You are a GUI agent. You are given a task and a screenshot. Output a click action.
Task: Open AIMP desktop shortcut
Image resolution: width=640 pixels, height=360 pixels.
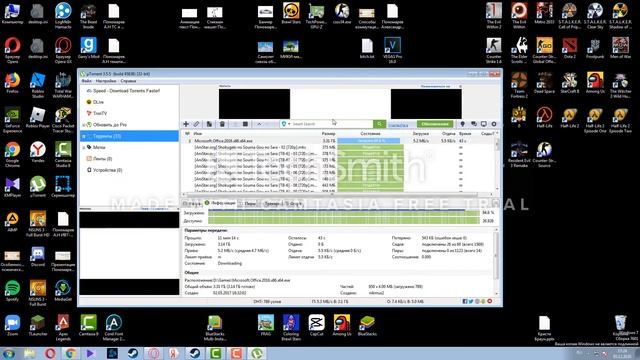tap(12, 222)
